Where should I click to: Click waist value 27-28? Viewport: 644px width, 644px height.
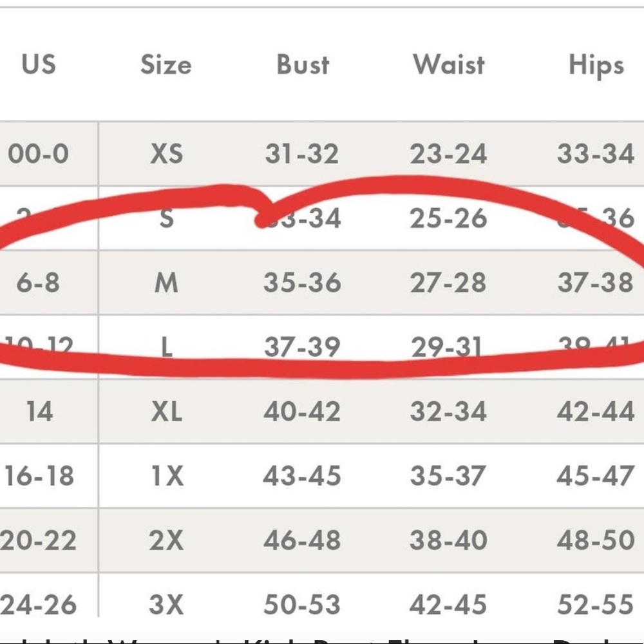[448, 283]
